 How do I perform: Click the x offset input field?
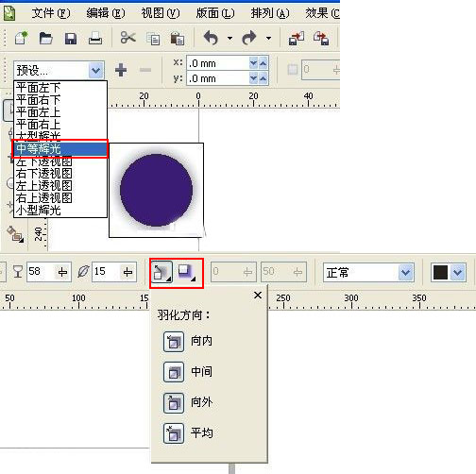pyautogui.click(x=218, y=63)
